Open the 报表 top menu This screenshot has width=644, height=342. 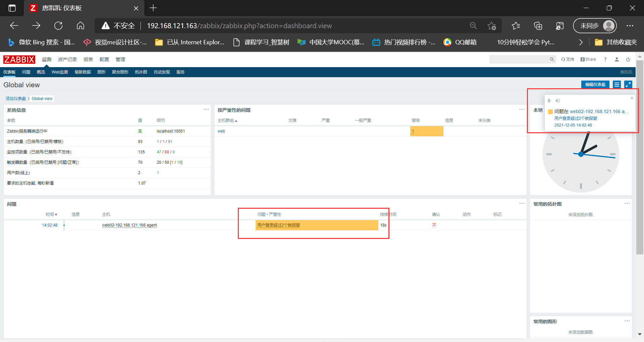(x=88, y=59)
